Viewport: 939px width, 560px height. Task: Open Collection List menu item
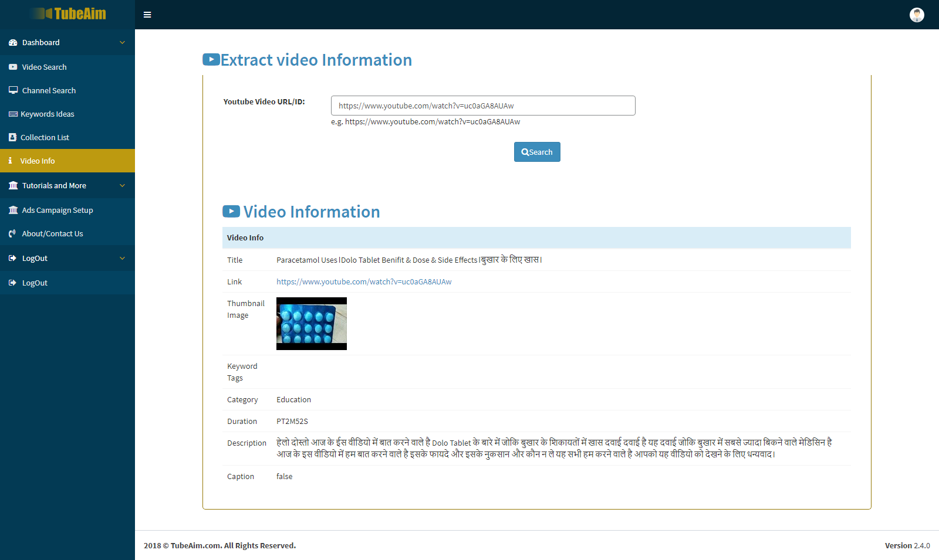pyautogui.click(x=67, y=137)
